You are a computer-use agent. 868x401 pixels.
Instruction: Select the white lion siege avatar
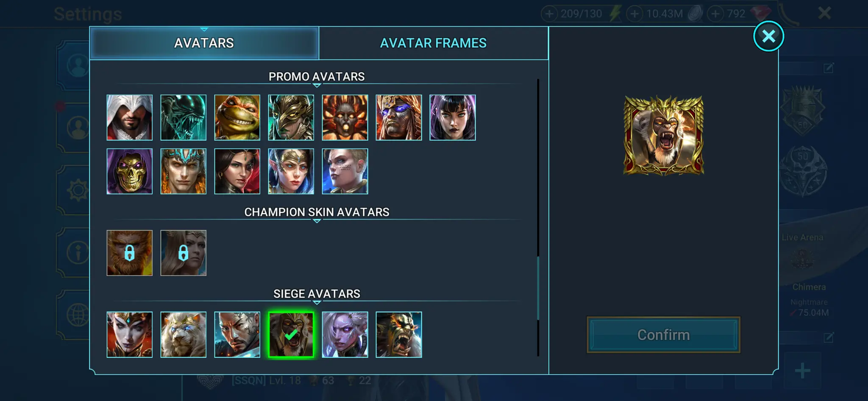pos(183,334)
